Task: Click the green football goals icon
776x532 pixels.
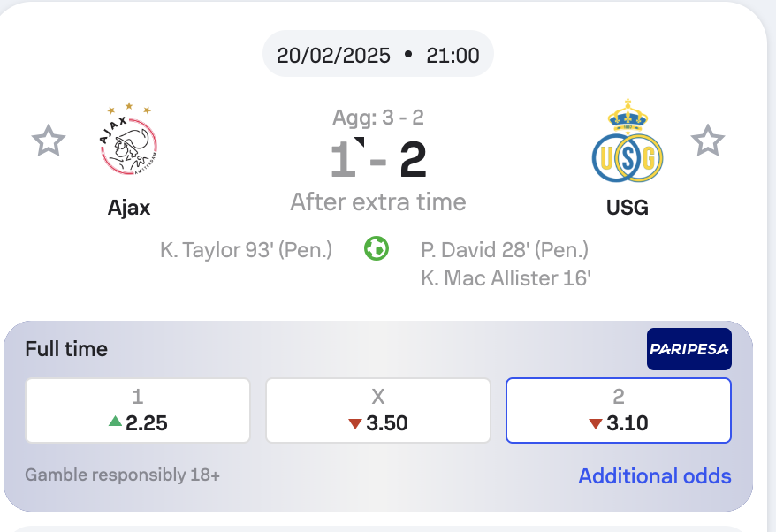Action: 377,248
